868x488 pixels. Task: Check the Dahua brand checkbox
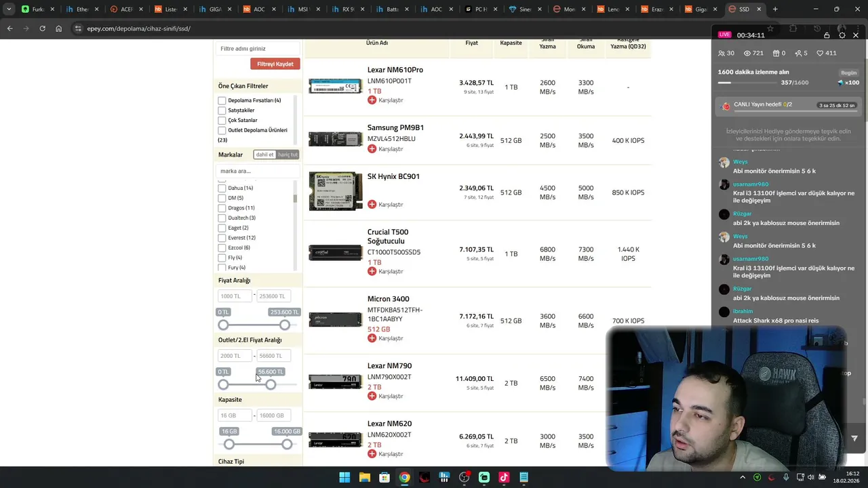tap(222, 188)
